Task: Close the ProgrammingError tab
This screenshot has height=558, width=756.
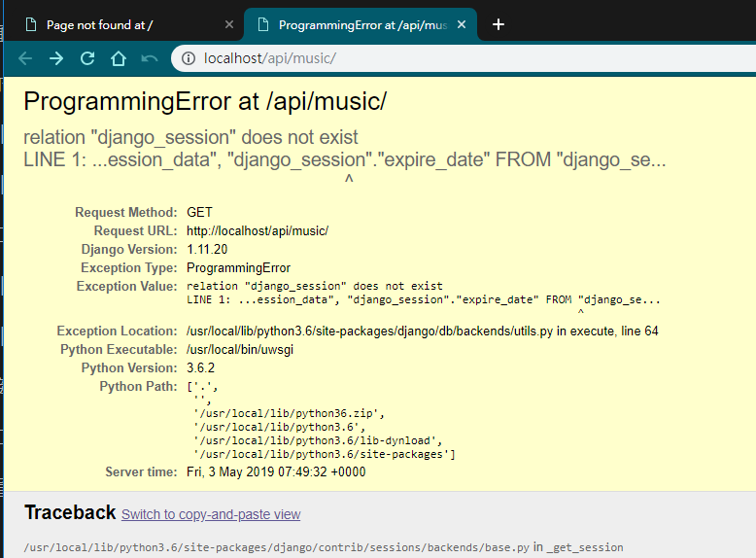Action: [462, 24]
